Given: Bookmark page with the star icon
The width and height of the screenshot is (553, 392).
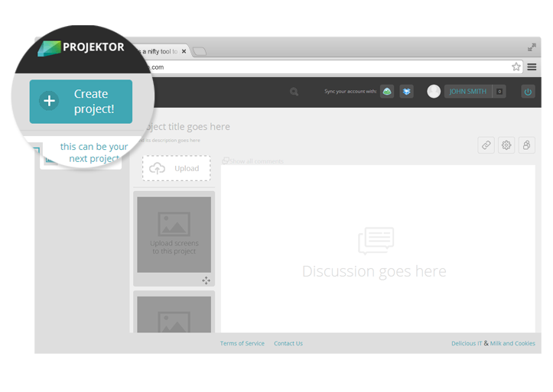Looking at the screenshot, I should pos(516,66).
